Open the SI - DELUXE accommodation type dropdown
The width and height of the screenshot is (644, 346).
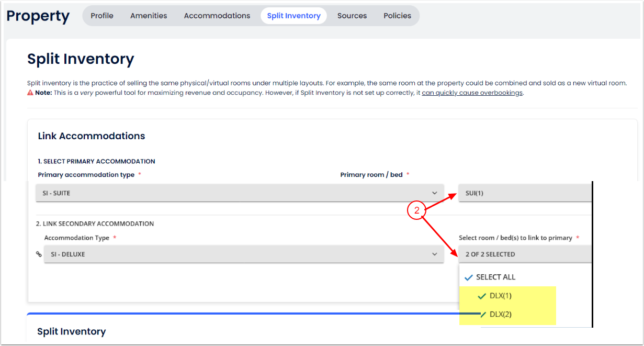(x=243, y=254)
